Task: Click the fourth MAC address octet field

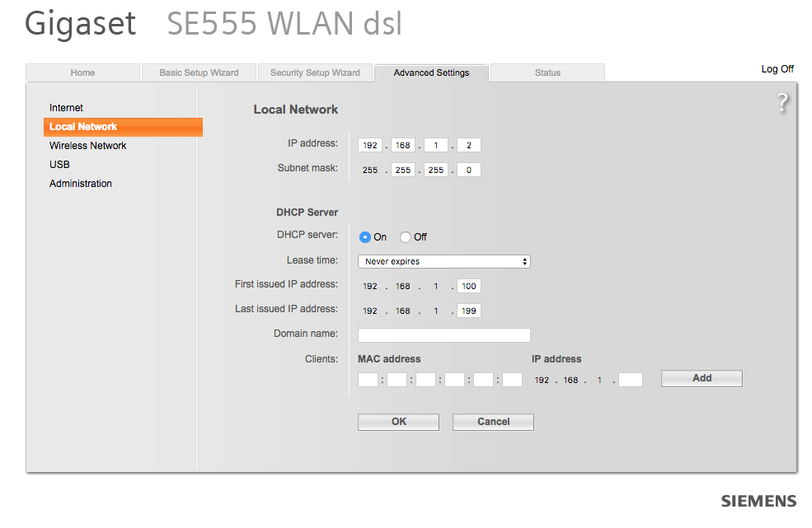Action: coord(455,380)
